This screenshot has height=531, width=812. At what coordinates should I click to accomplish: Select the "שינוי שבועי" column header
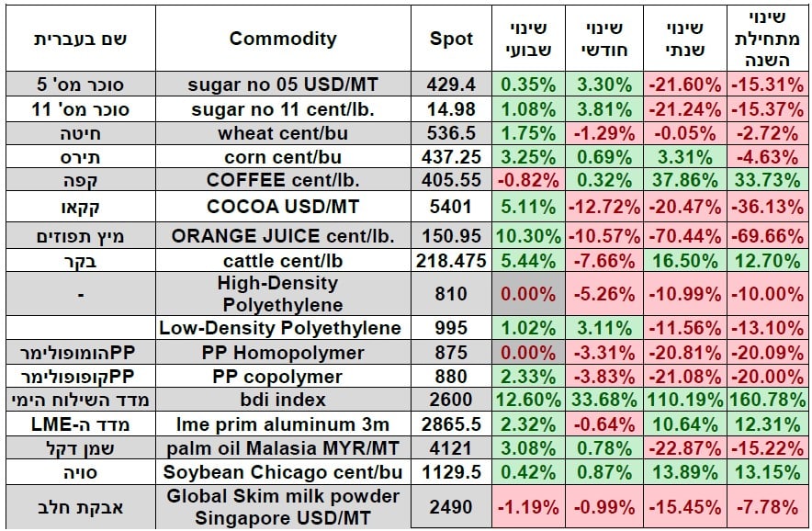528,39
